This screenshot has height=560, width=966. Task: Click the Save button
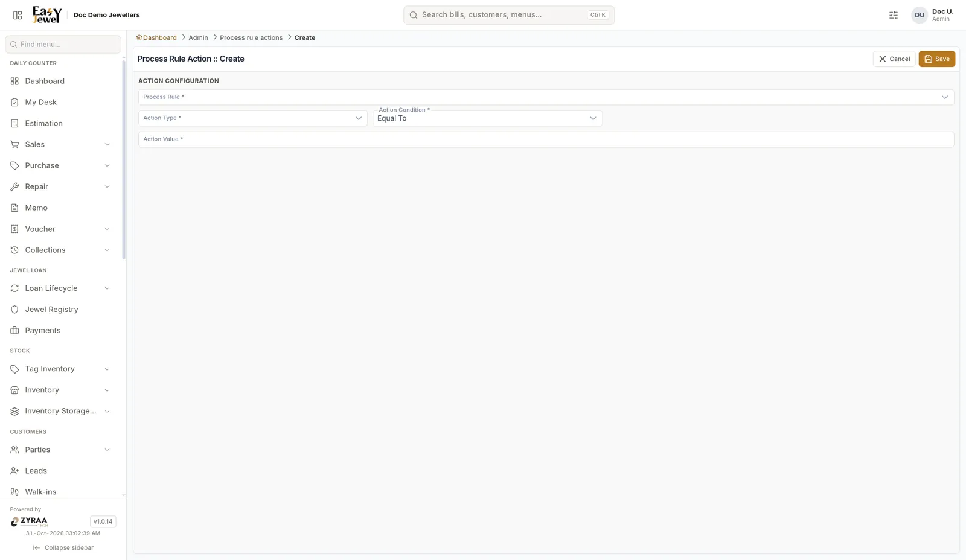936,59
